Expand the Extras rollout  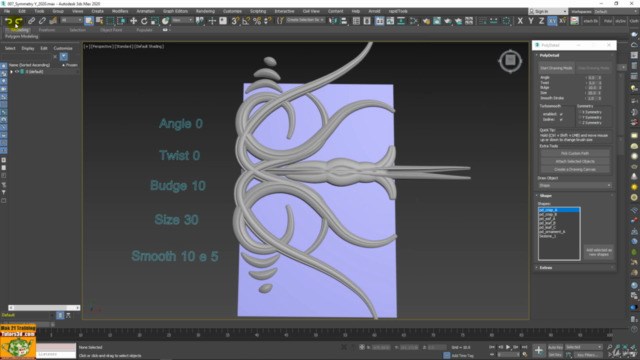point(546,268)
